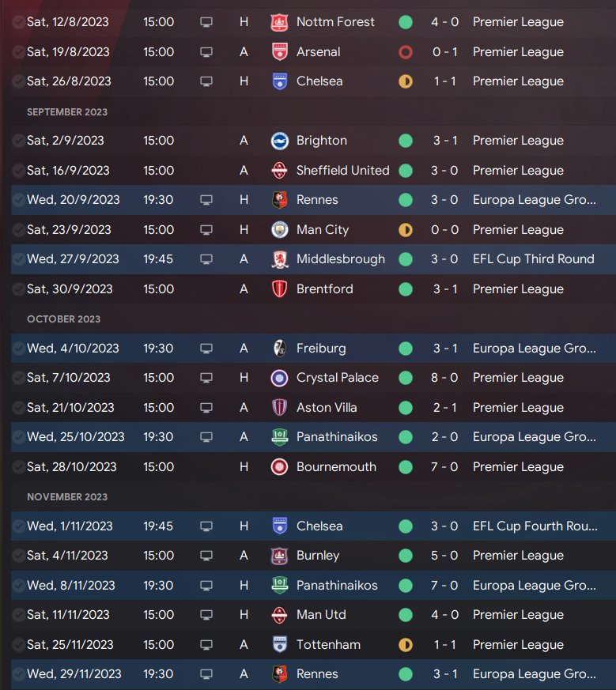Image resolution: width=616 pixels, height=690 pixels.
Task: Click the green win indicator for Bournemouth match
Action: point(406,467)
